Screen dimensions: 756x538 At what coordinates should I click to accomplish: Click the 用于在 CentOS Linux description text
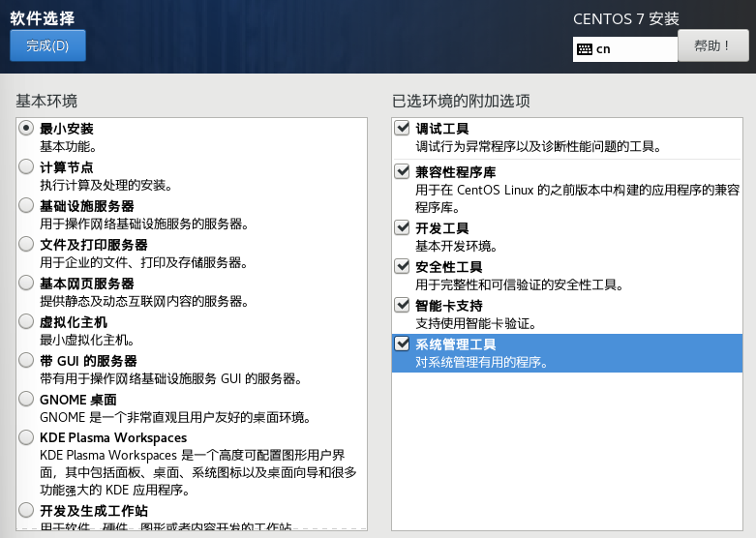click(578, 198)
